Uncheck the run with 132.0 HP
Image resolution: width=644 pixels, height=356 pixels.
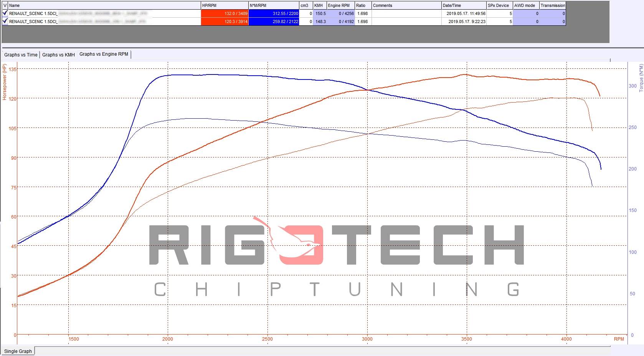pos(5,13)
